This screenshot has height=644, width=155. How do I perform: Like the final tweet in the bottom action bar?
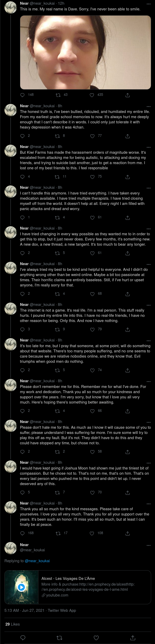96,638
